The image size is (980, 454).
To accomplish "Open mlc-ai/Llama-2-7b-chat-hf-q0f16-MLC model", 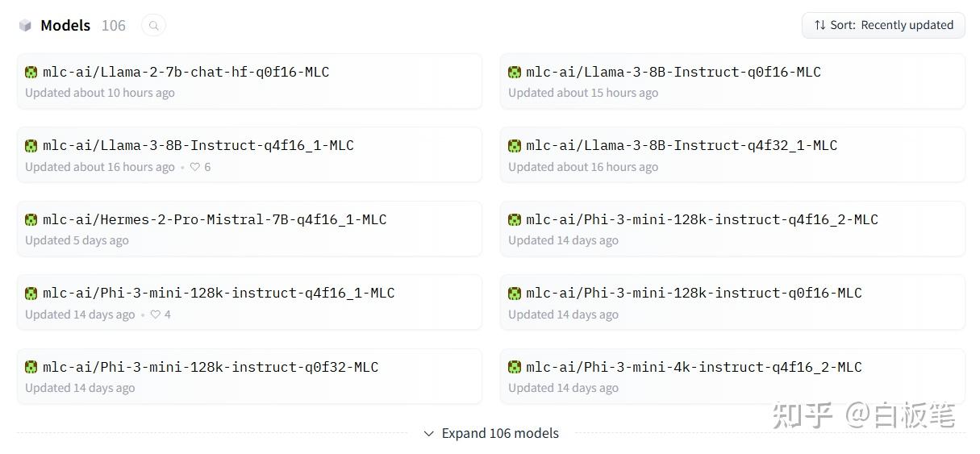I will pyautogui.click(x=186, y=72).
